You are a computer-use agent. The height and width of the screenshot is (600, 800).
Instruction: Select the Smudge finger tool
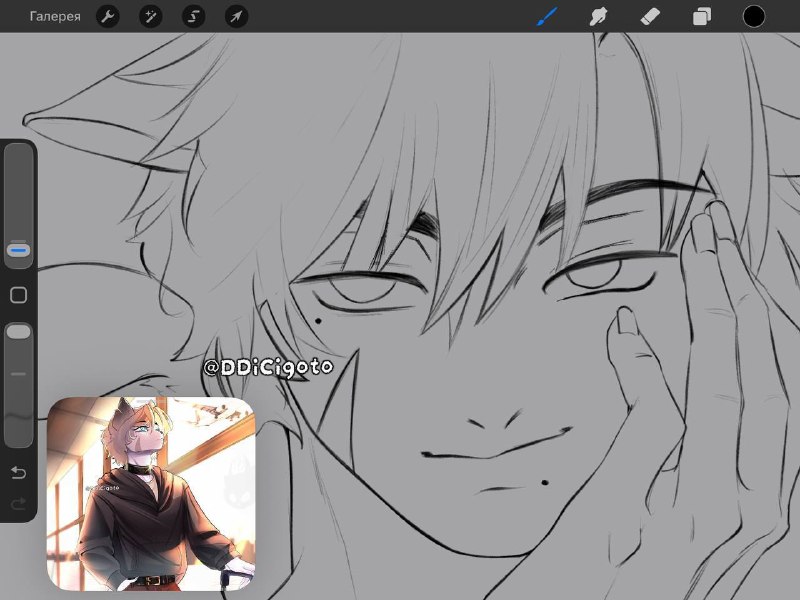click(598, 16)
